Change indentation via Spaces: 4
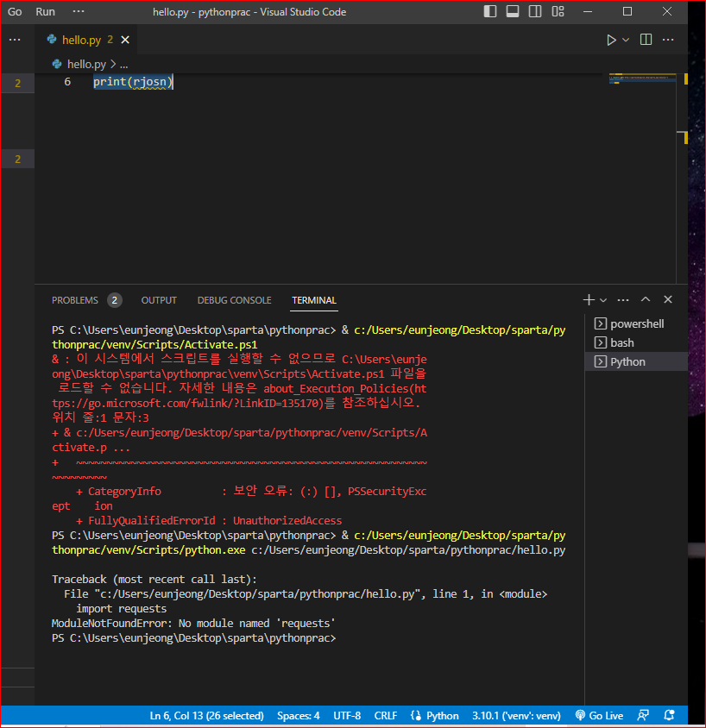 point(298,716)
